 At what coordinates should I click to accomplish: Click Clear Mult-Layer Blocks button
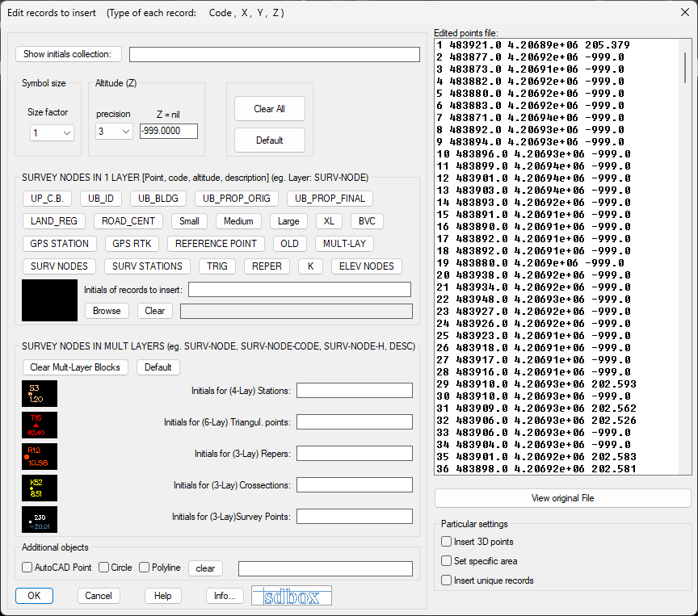[75, 367]
